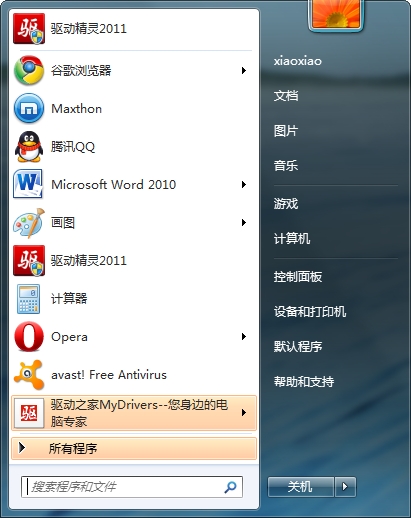Expand 谷歌浏览器 jump list arrow
The image size is (411, 518).
pyautogui.click(x=244, y=70)
